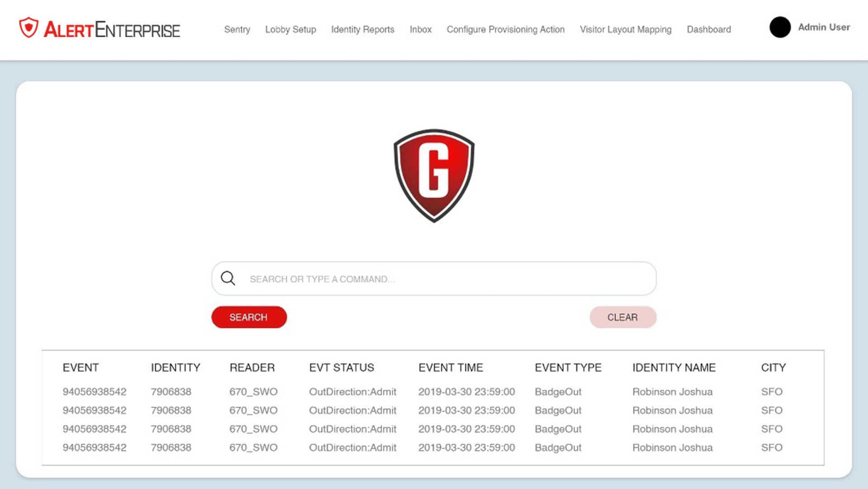Open Configure Provisioning Action

tap(505, 29)
